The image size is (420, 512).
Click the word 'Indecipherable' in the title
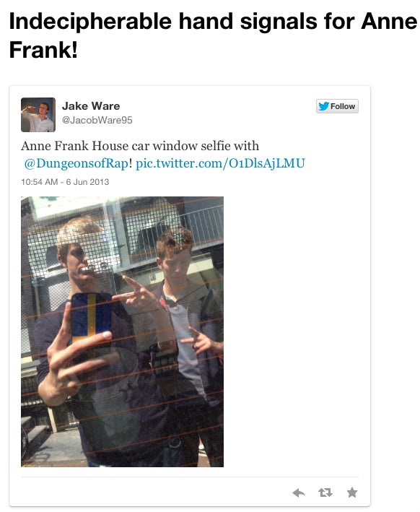[x=90, y=22]
